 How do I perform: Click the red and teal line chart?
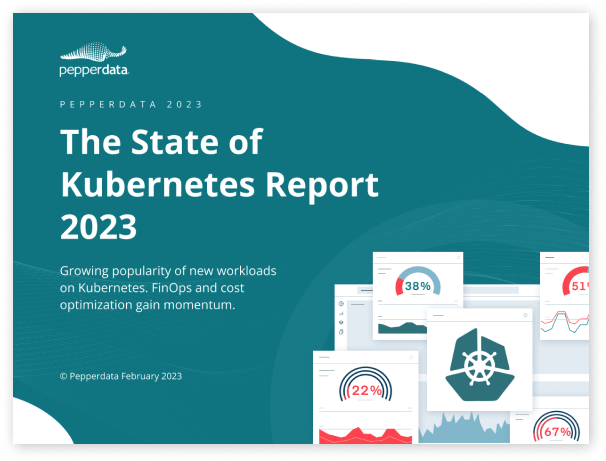tap(565, 322)
